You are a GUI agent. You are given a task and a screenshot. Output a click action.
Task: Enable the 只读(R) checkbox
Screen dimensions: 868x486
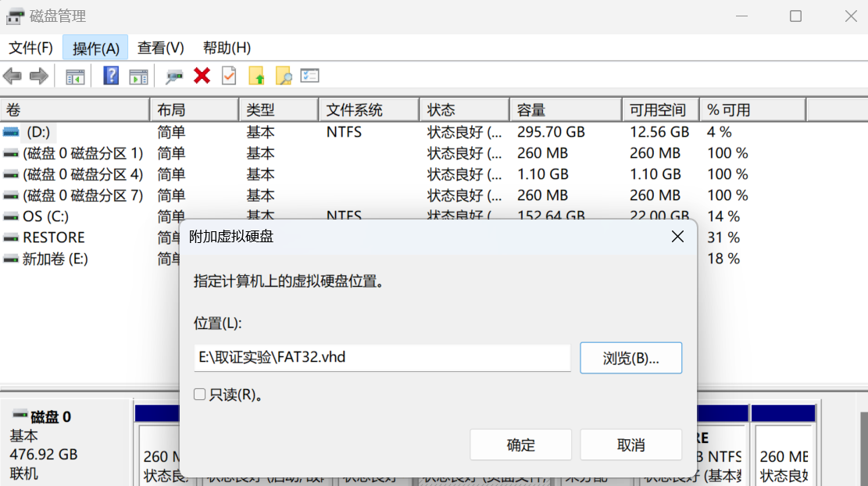[x=200, y=395]
